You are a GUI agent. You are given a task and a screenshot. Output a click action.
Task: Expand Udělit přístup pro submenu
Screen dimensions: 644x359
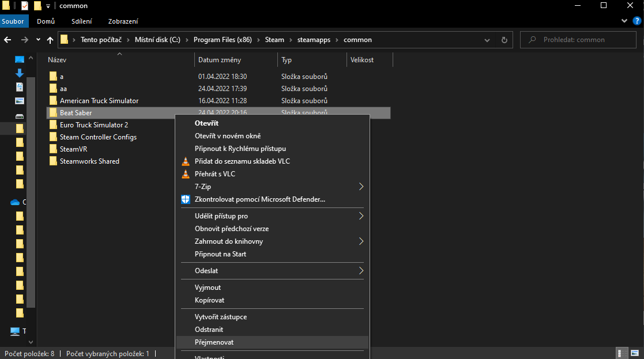272,216
